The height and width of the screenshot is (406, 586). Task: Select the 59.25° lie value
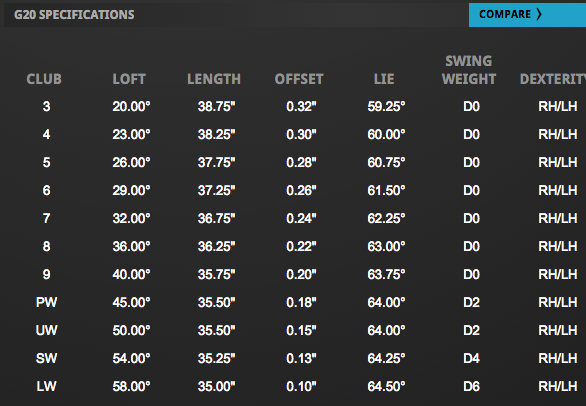[x=386, y=107]
